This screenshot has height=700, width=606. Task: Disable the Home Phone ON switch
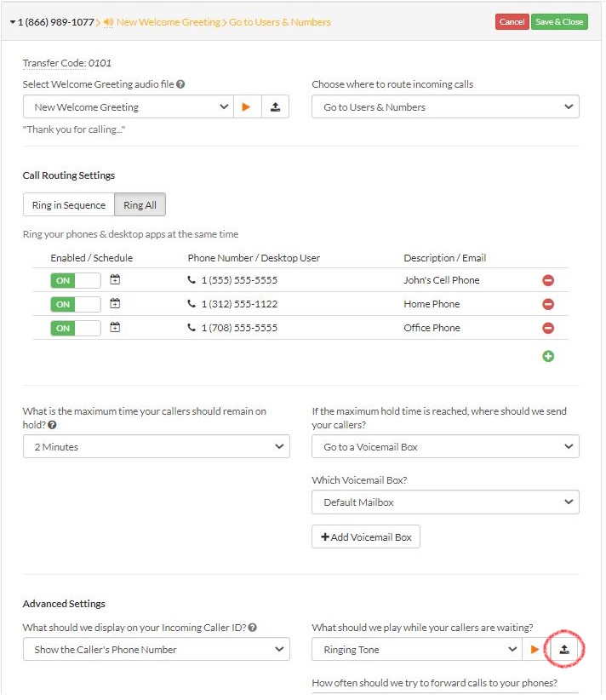click(75, 304)
